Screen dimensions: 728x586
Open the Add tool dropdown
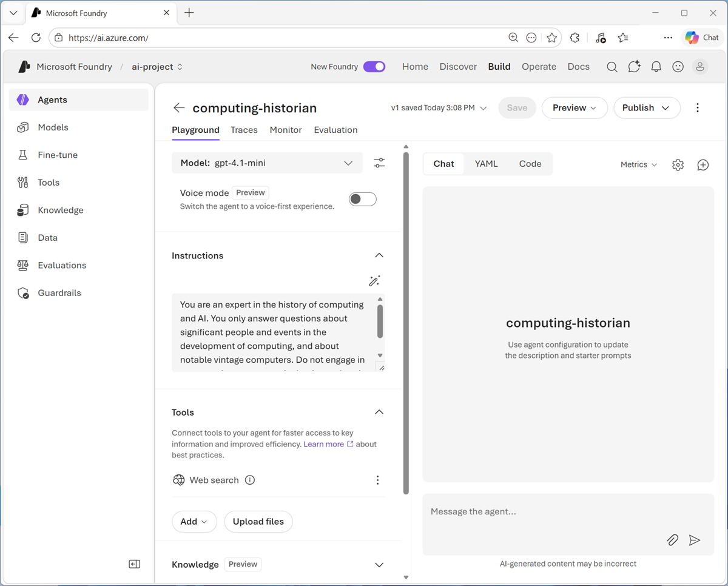coord(194,522)
